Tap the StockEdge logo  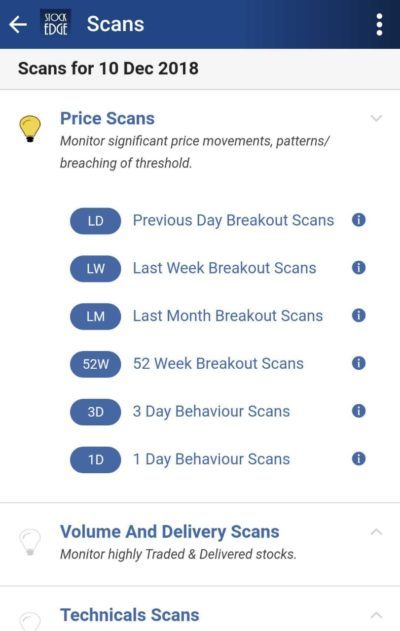(56, 24)
